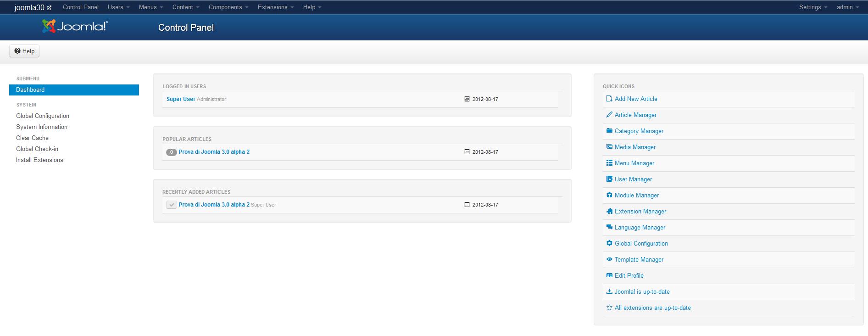Open the recently added Prova di Joomla 3.0 alpha 2
This screenshot has height=336, width=868.
tap(214, 205)
